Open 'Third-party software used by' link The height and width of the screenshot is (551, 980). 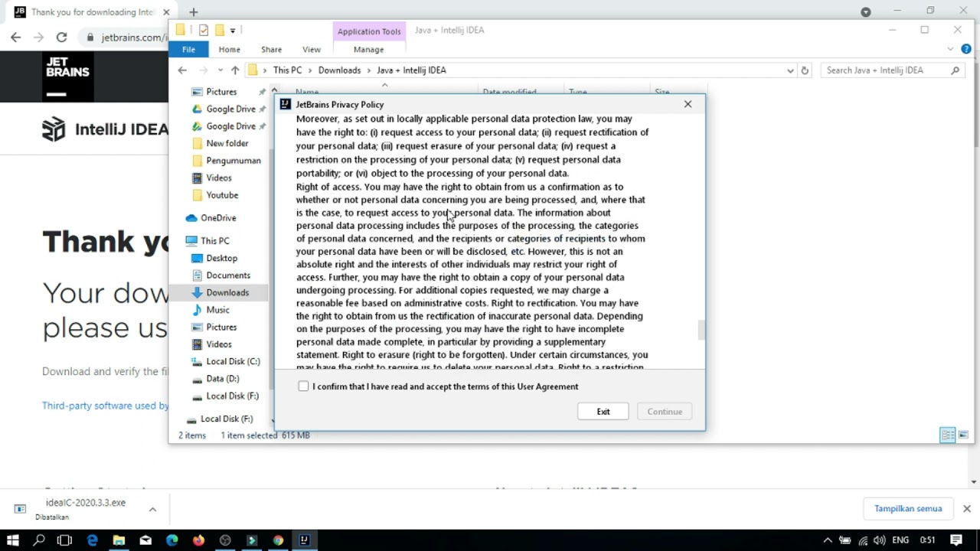106,406
